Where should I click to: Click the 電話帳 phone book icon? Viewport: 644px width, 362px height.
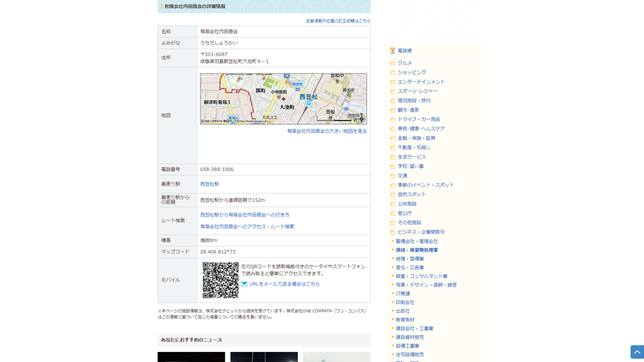pyautogui.click(x=392, y=51)
